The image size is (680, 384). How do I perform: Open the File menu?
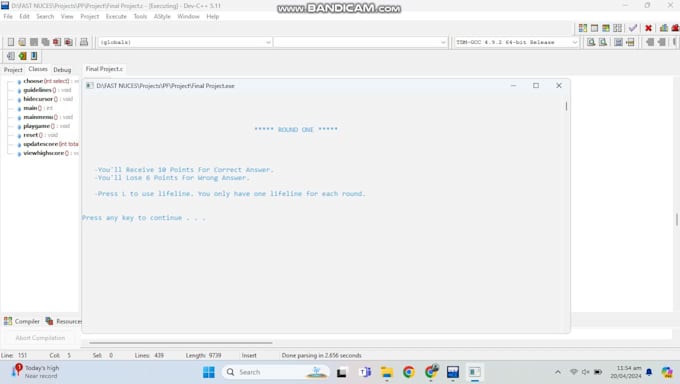pos(8,16)
